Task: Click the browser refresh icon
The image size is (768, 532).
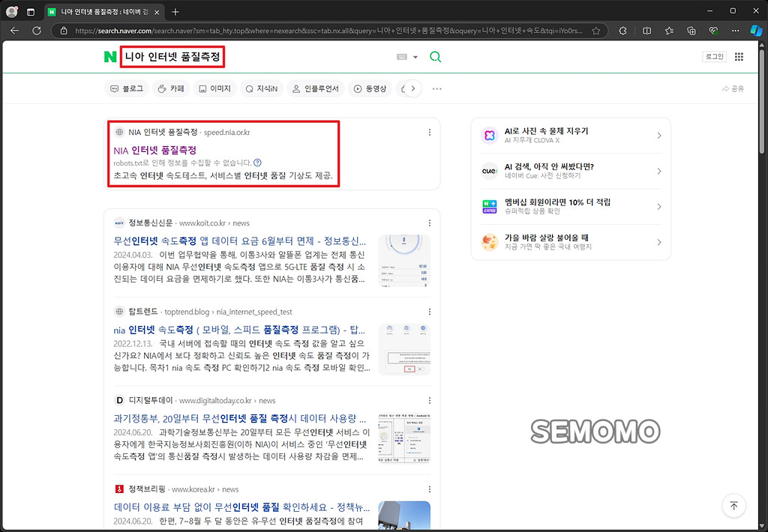Action: (37, 31)
